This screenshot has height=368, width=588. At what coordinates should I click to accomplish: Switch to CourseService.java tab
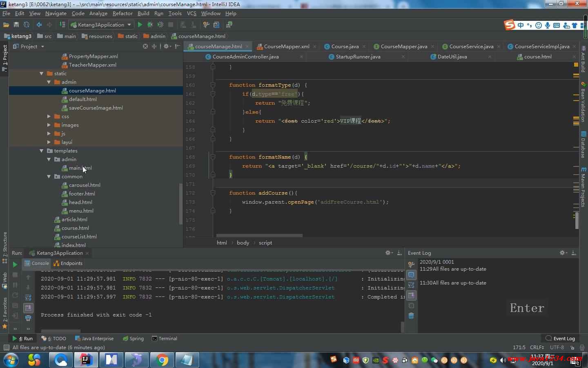pos(471,47)
